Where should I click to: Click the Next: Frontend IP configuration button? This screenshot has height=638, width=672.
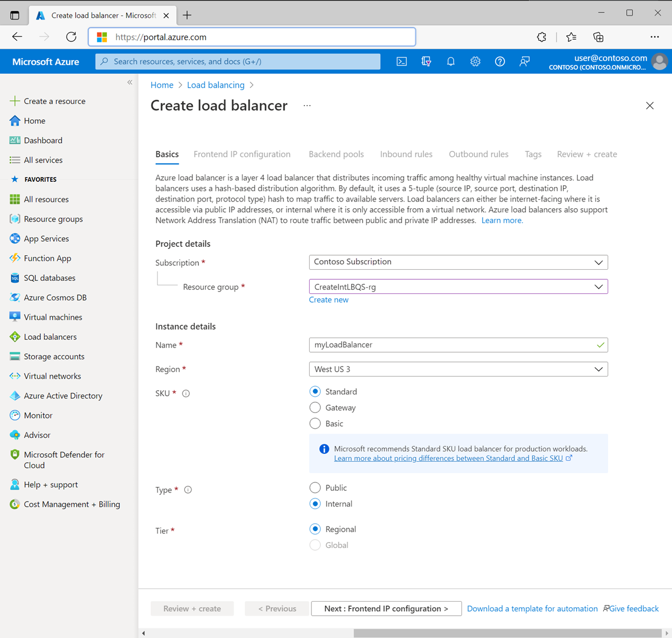386,608
